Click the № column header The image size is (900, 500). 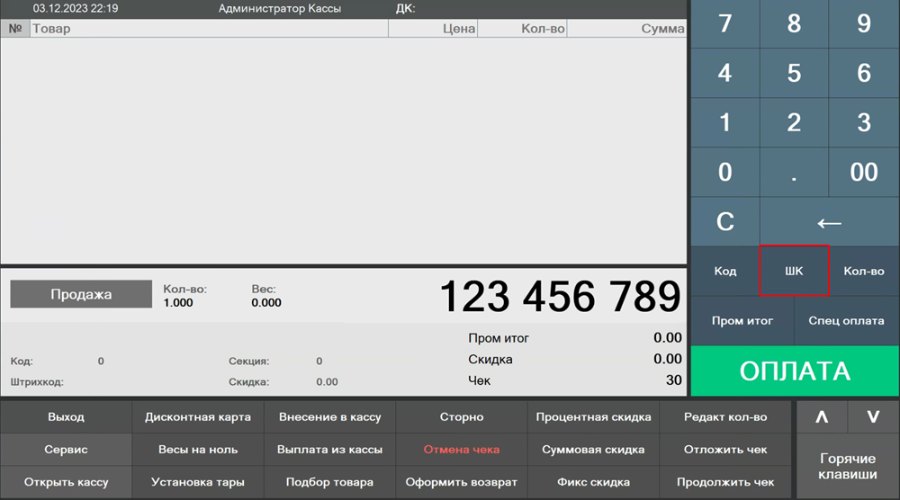tap(15, 29)
